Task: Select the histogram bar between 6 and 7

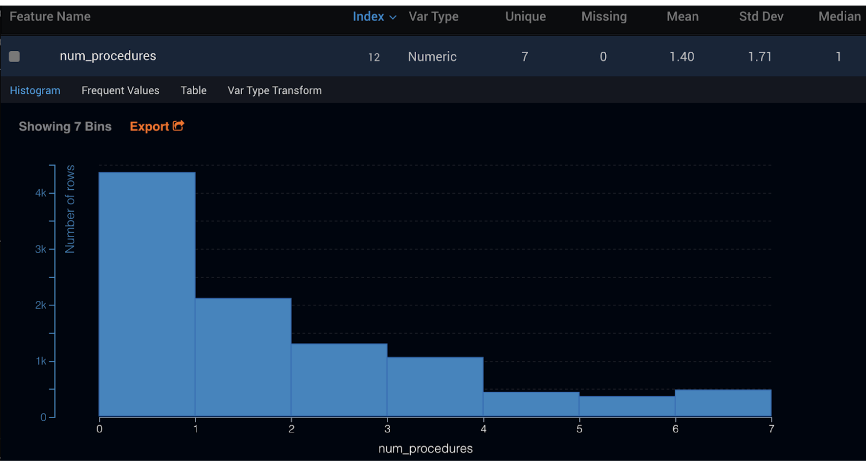Action: (723, 403)
